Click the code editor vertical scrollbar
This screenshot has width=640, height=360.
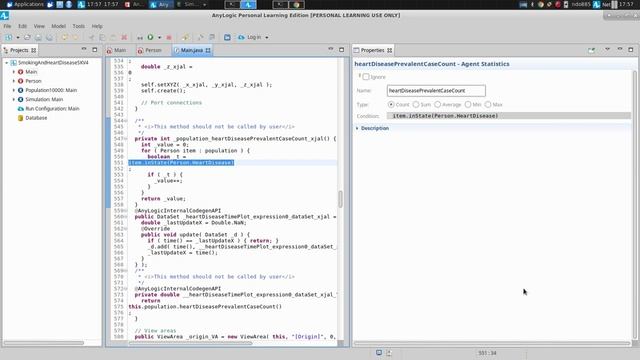[340, 199]
